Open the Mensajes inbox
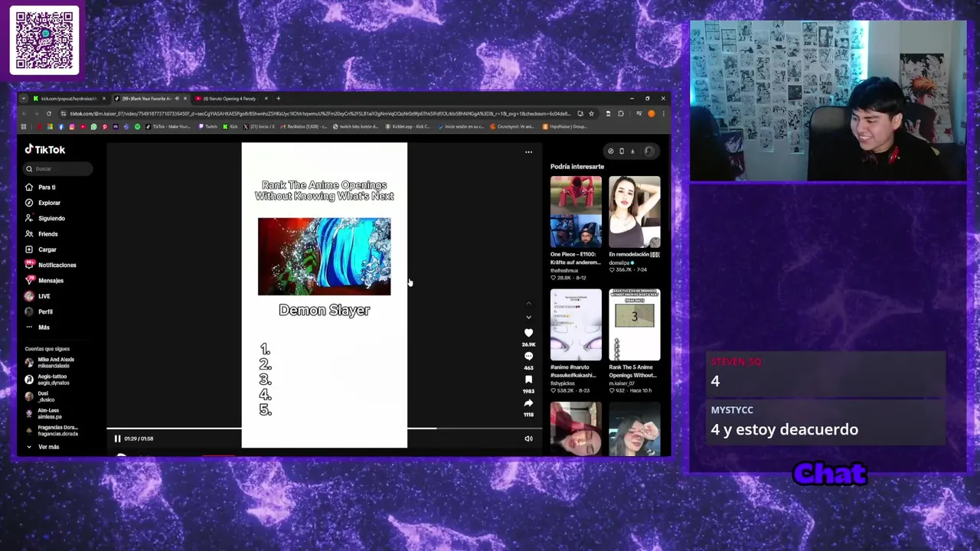Screen dimensions: 980x551 pyautogui.click(x=51, y=280)
